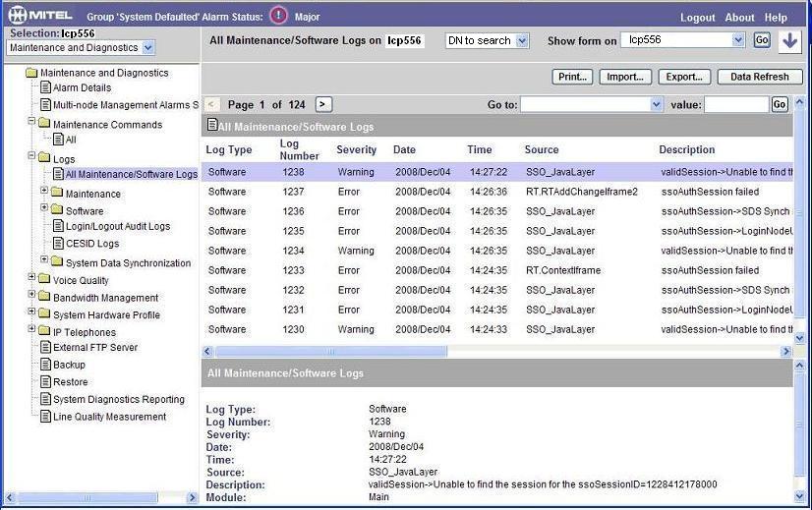Expand the IP Telephones node
The image size is (812, 510).
[31, 329]
